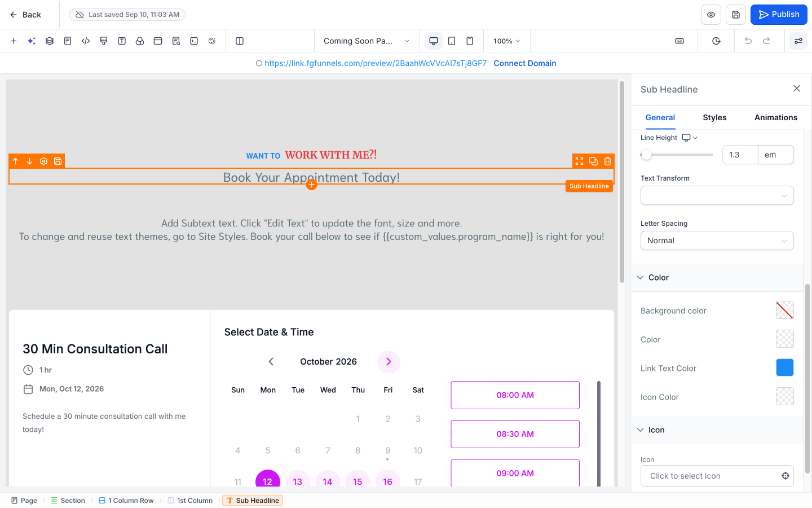Toggle the right settings panel
812x508 pixels.
pos(798,41)
